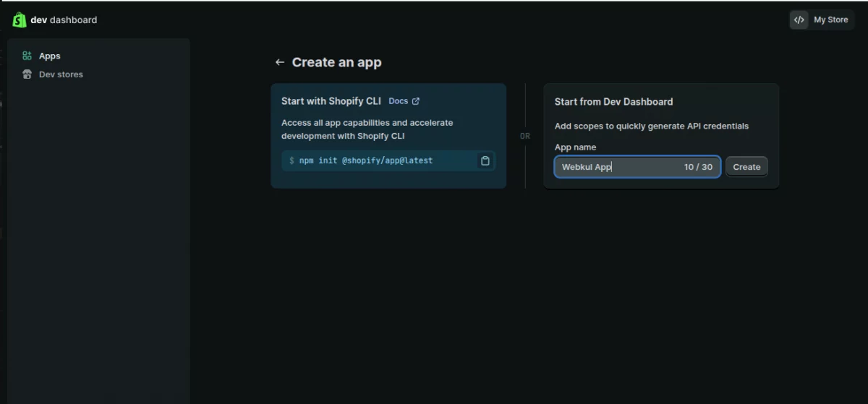Click the "App name" field label

[x=575, y=147]
